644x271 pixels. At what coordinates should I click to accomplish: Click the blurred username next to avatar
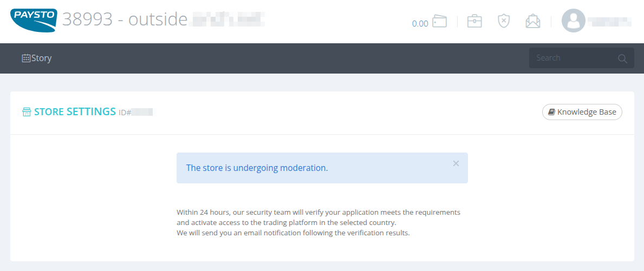(609, 21)
